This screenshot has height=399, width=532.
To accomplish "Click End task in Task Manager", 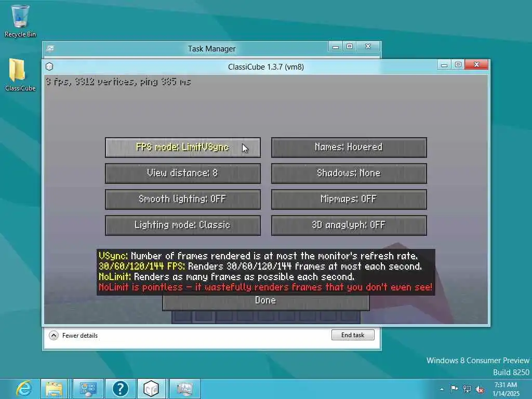I will pyautogui.click(x=353, y=335).
